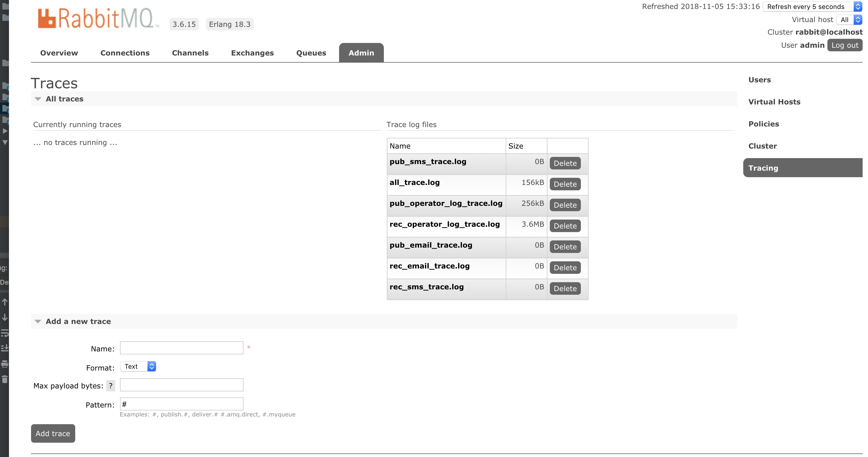This screenshot has height=457, width=868.
Task: Click the downward arrow icon in the sidebar
Action: click(5, 317)
